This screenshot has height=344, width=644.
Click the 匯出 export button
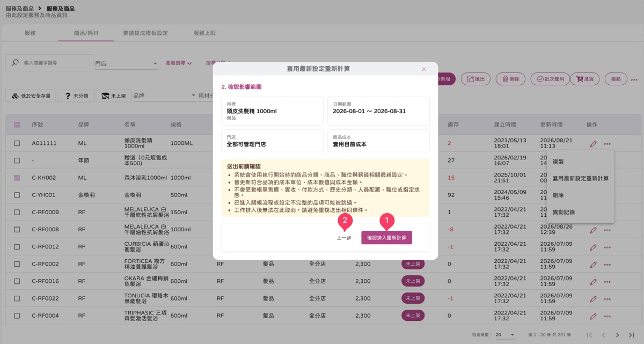click(x=476, y=79)
